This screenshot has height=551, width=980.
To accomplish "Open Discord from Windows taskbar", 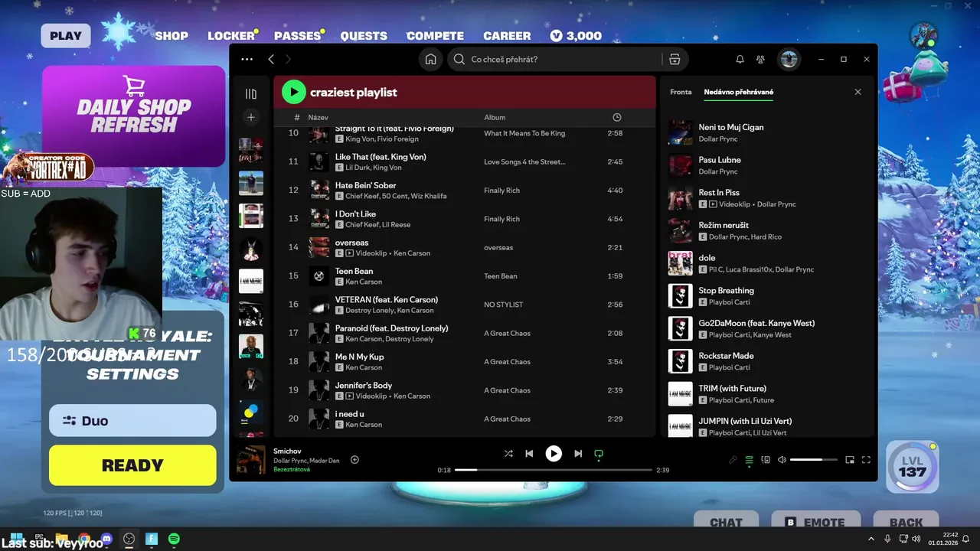I will click(x=106, y=539).
